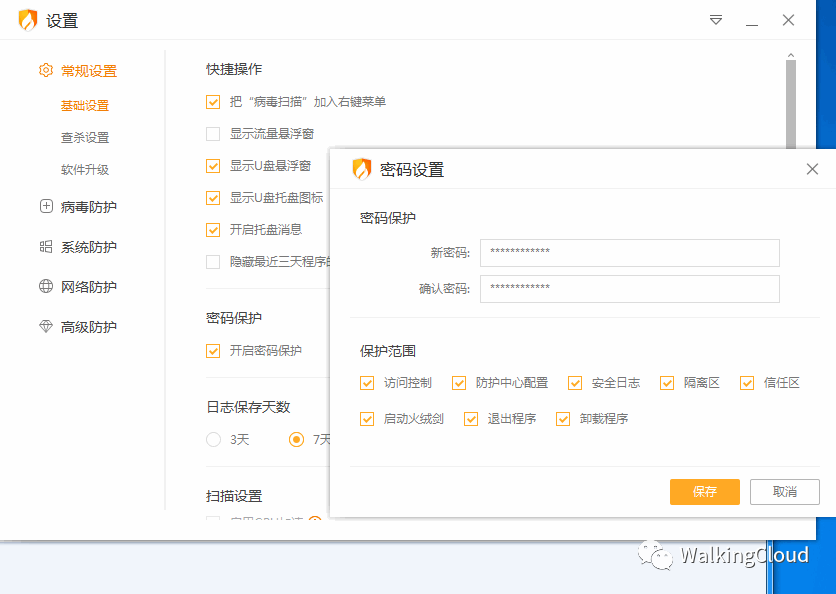This screenshot has height=594, width=836.
Task: Uncheck 退出程序 protection scope
Action: click(471, 419)
